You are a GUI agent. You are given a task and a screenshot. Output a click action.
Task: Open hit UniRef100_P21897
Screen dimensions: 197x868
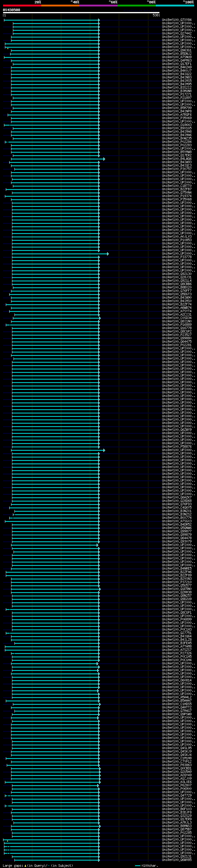pyautogui.click(x=177, y=98)
